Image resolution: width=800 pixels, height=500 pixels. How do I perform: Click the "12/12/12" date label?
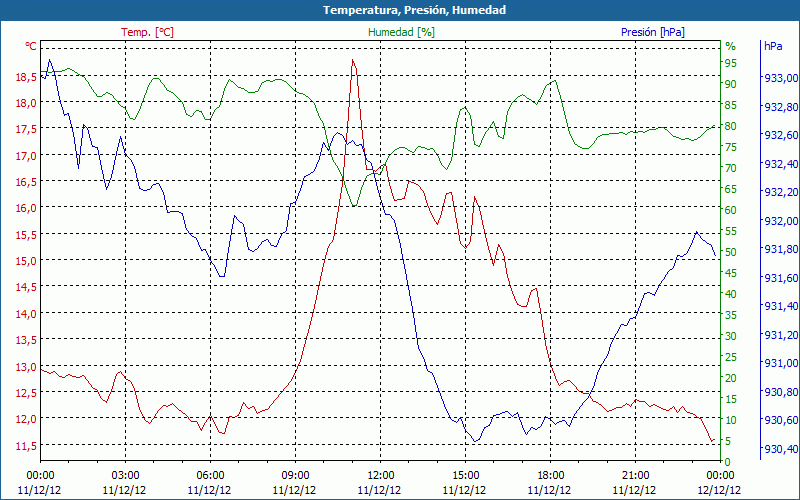[x=719, y=490]
